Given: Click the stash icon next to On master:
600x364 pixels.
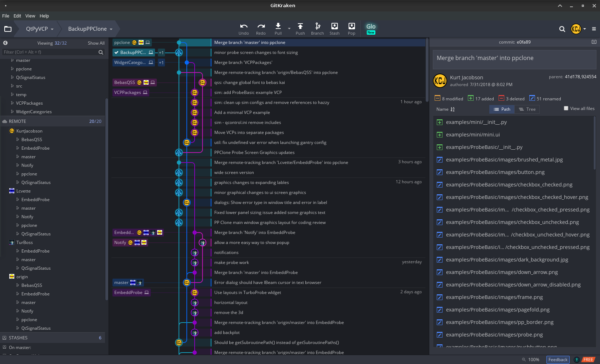Looking at the screenshot, I should (4, 347).
